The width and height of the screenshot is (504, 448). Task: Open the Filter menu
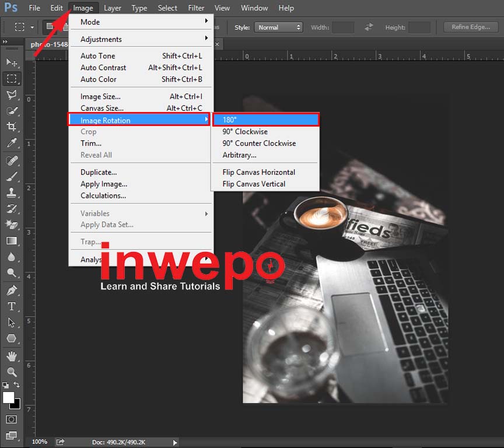196,8
